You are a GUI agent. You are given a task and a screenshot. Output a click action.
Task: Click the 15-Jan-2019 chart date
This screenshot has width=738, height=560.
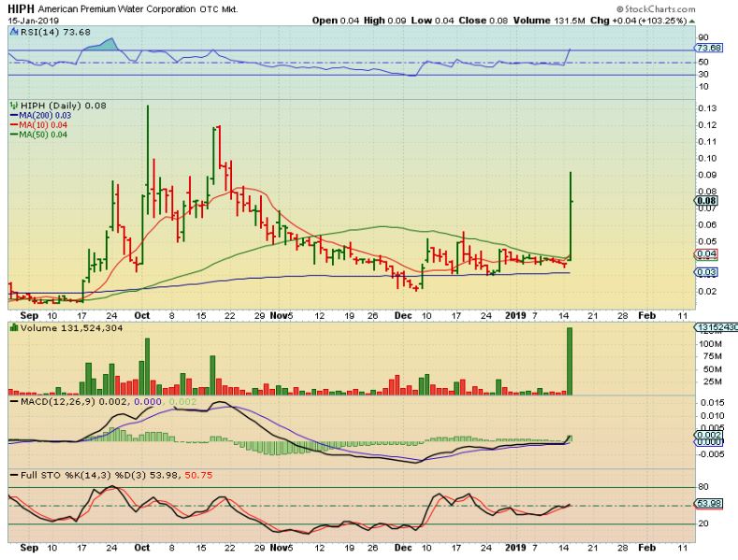click(x=34, y=21)
